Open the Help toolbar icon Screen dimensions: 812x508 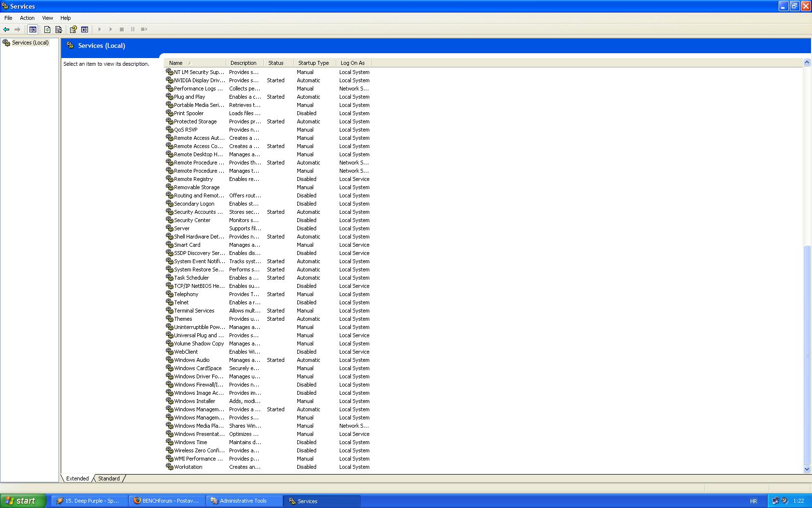(73, 30)
